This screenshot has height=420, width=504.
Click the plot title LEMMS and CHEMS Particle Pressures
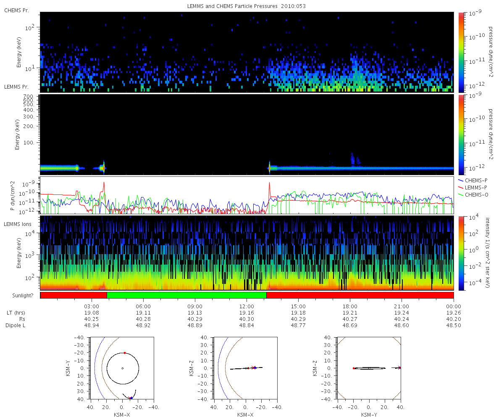247,6
